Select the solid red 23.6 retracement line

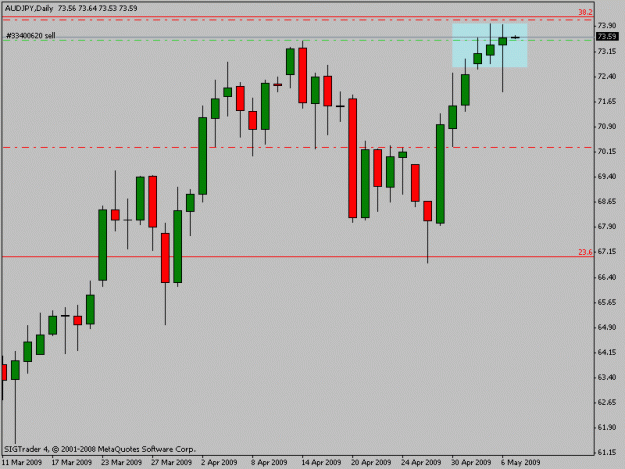coord(298,256)
